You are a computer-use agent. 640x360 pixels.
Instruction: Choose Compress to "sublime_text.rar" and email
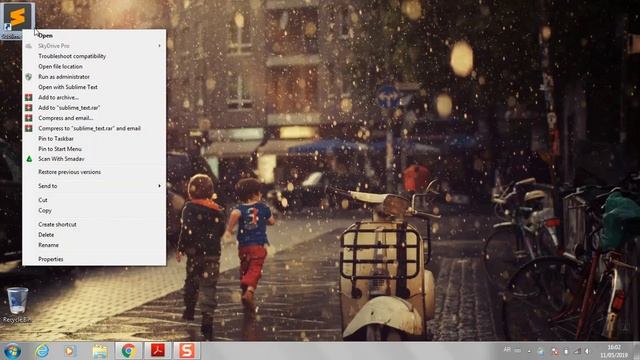[94, 128]
